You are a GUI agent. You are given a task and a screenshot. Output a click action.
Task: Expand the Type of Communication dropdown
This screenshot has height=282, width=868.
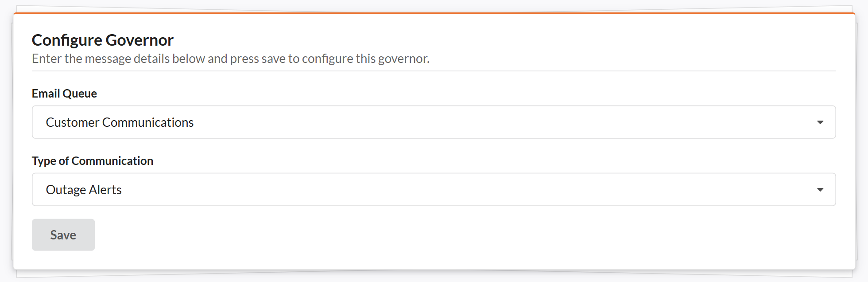tap(433, 190)
